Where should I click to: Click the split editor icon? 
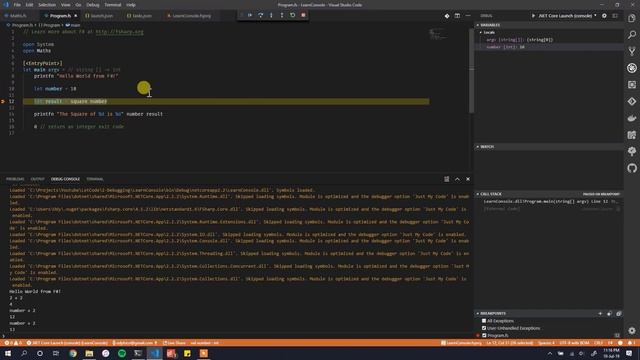pyautogui.click(x=457, y=16)
